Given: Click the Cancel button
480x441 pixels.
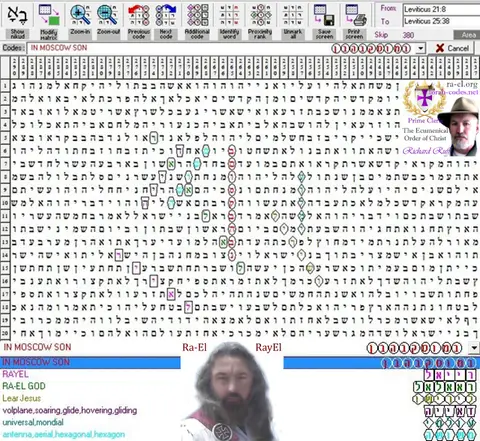Looking at the screenshot, I should tap(452, 48).
